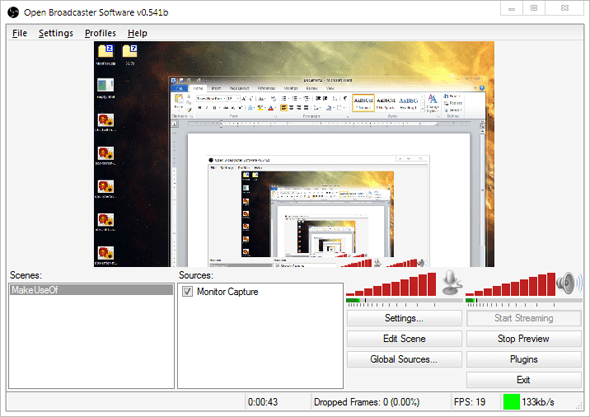
Task: Click the Settings... button
Action: (x=404, y=318)
